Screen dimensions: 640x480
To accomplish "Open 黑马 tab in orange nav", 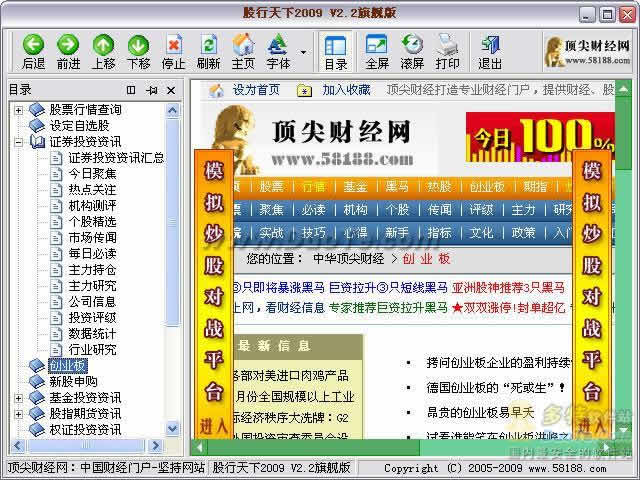I will tap(397, 187).
